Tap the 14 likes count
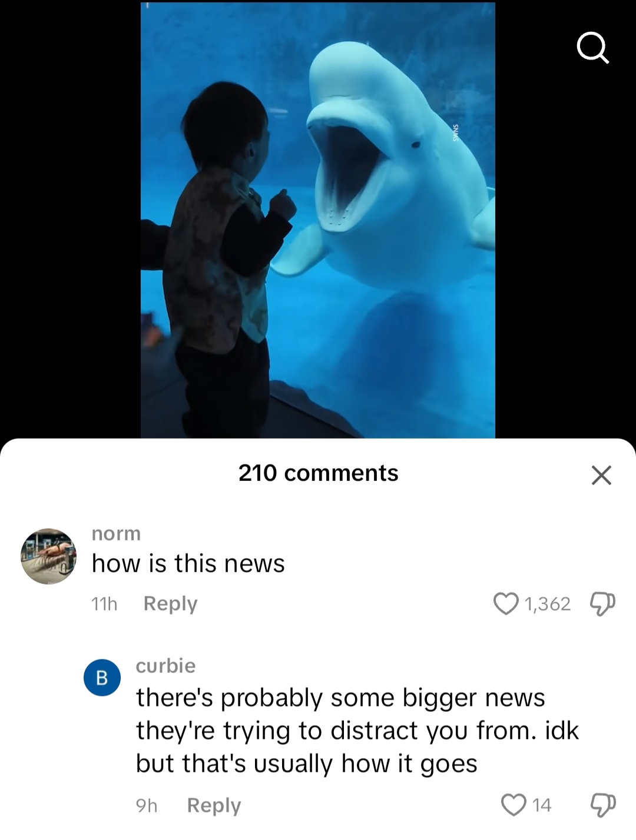Screen dimensions: 636x840 pyautogui.click(x=542, y=805)
